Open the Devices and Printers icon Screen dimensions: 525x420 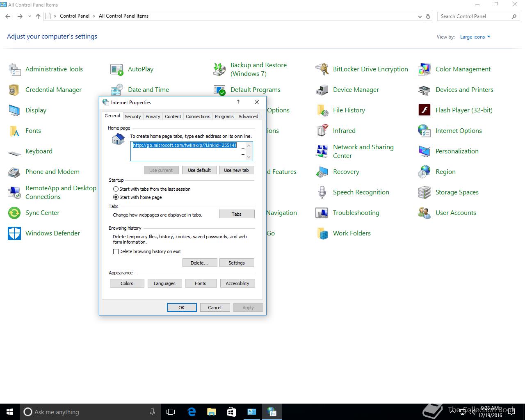point(425,90)
